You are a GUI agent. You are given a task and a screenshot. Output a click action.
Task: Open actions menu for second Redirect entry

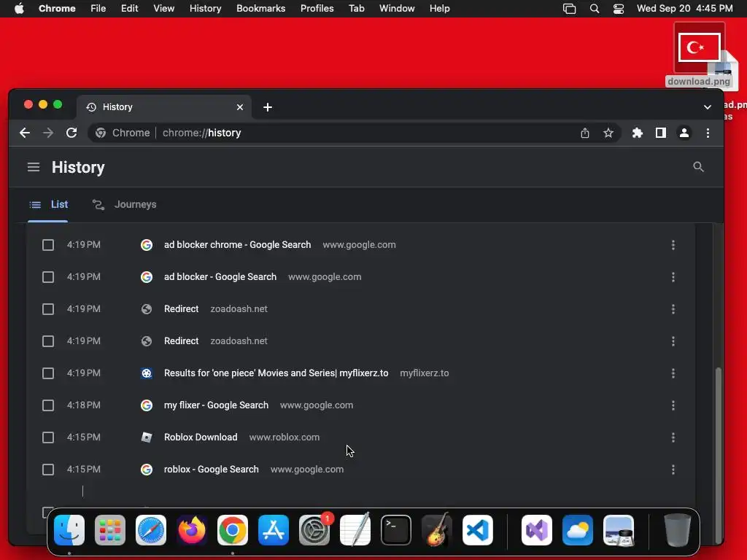[x=673, y=341]
